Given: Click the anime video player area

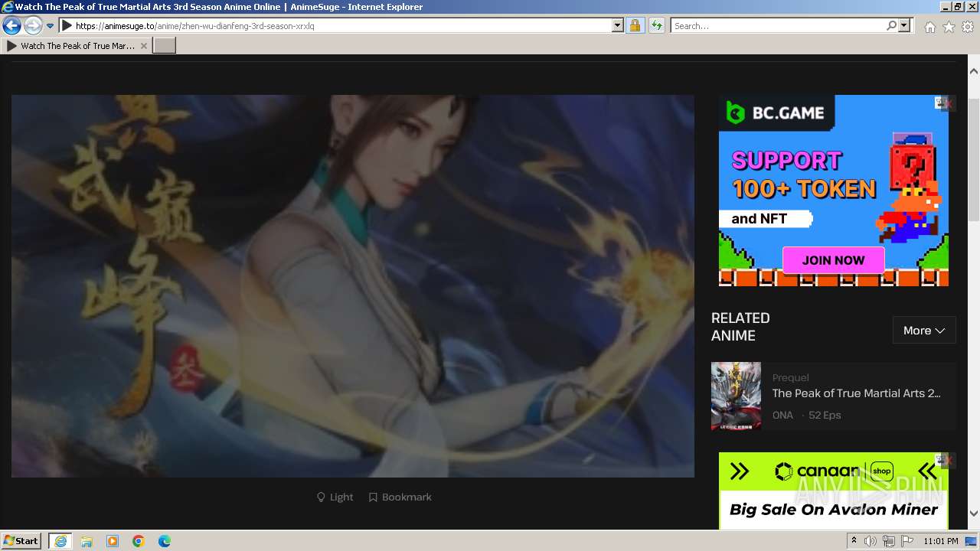Looking at the screenshot, I should (x=353, y=286).
